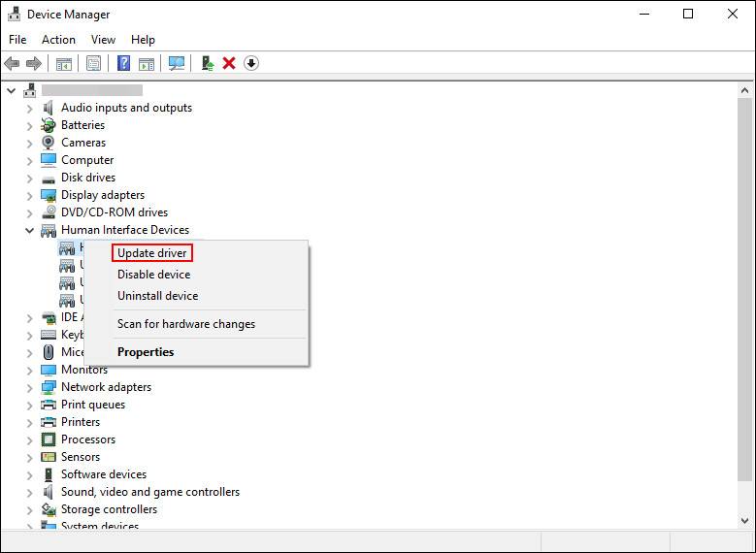Click the Audio inputs and outputs speaker icon
This screenshot has width=756, height=553.
click(x=48, y=108)
